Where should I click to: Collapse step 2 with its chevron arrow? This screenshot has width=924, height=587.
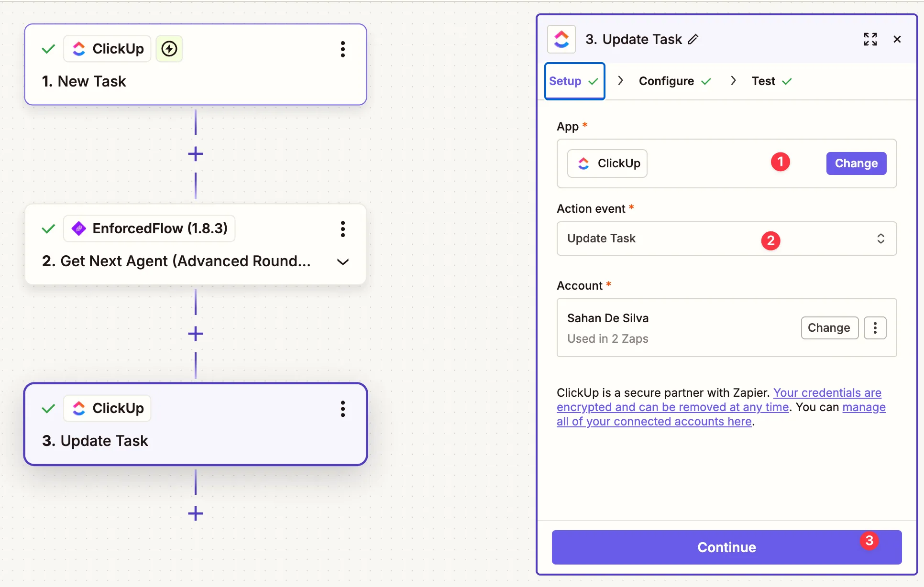[343, 262]
